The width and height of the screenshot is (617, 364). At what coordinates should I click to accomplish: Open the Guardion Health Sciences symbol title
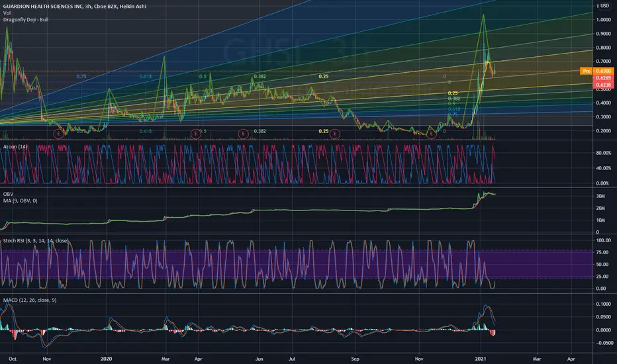75,7
